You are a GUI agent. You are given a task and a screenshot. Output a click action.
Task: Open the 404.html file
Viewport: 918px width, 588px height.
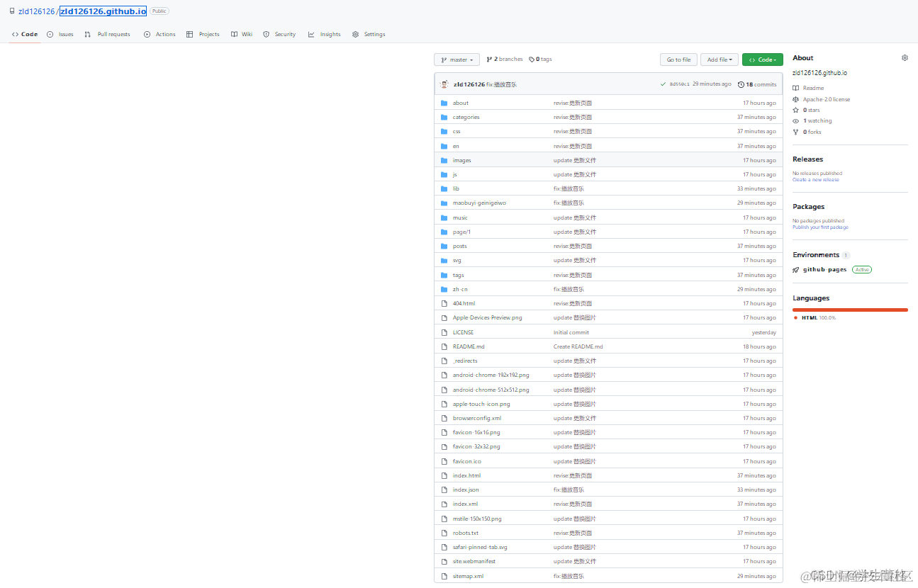464,303
